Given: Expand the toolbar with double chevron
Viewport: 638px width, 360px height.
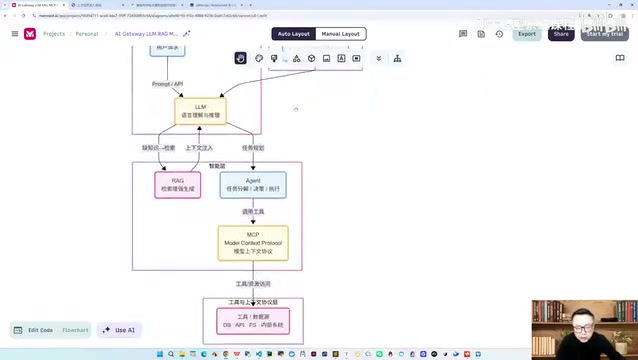Looking at the screenshot, I should point(378,58).
